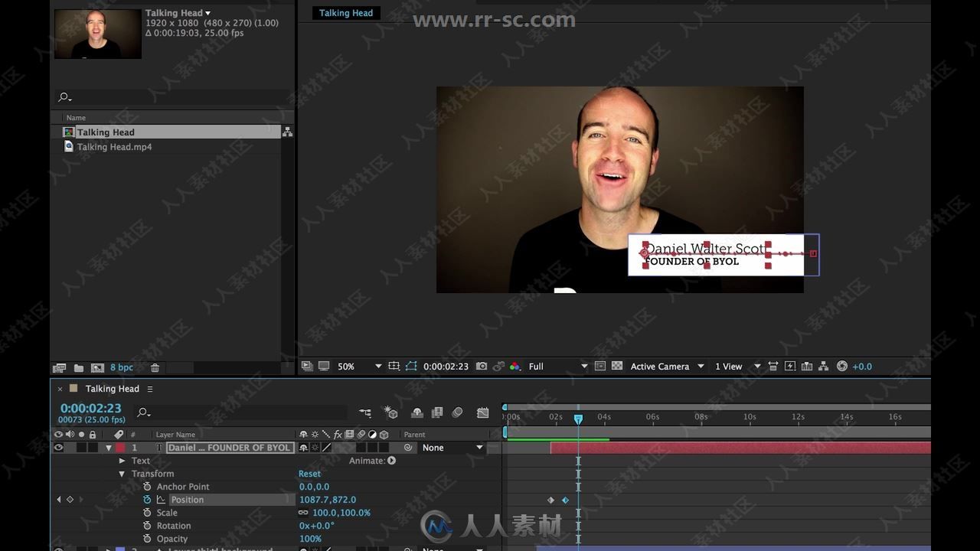Go to previous Position keyframe arrow

[x=59, y=500]
